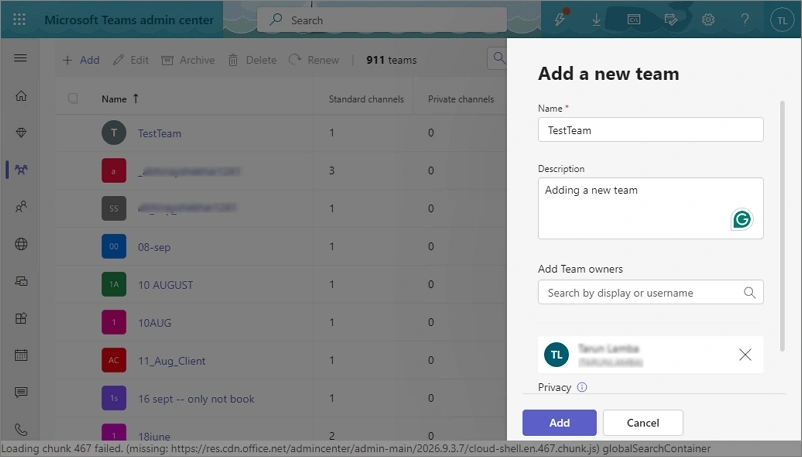802x457 pixels.
Task: Open the Teams apps icon in sidebar
Action: pos(21,318)
